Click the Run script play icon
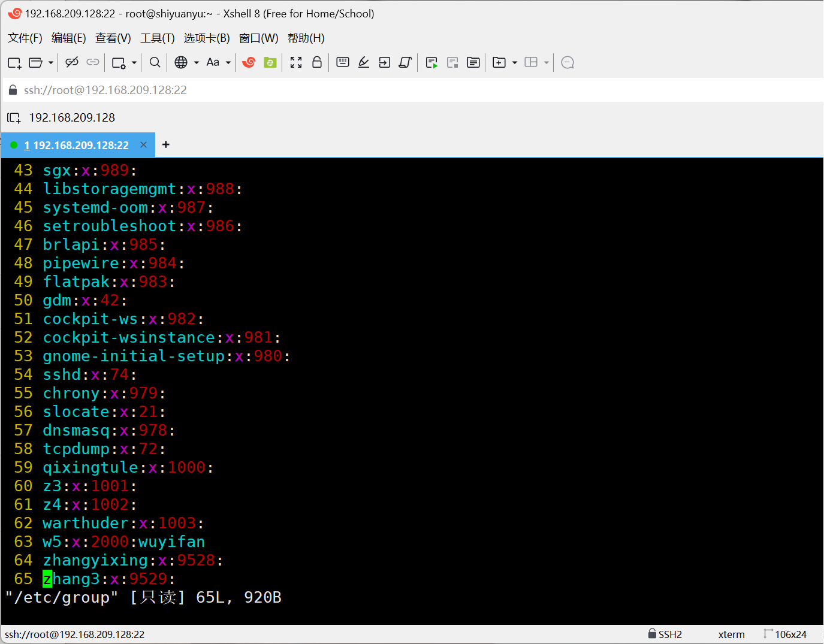 click(x=431, y=62)
